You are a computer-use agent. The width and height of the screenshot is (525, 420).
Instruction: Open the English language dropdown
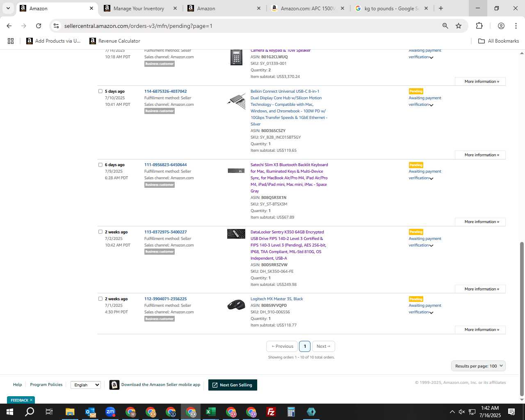(x=85, y=385)
